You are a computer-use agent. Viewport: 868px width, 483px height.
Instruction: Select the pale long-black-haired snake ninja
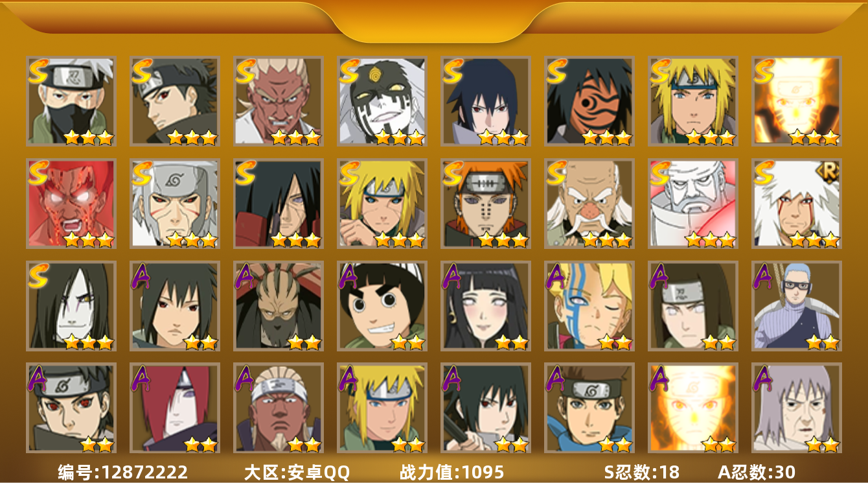coord(71,305)
